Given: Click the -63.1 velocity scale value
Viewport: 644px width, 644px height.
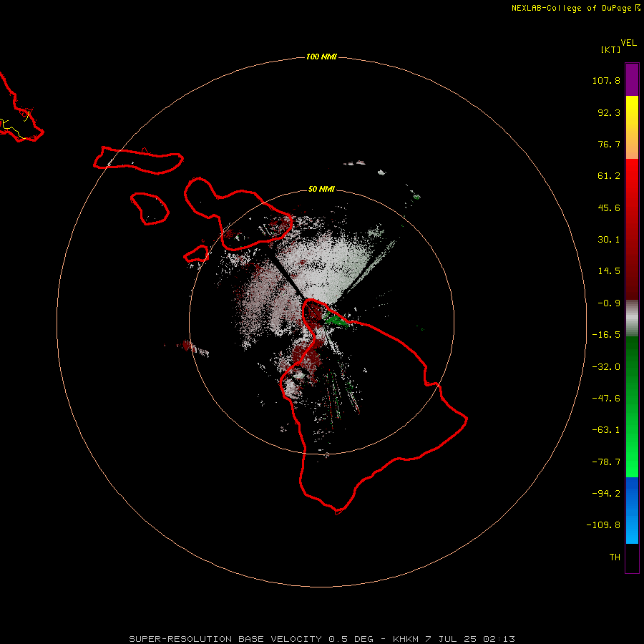Looking at the screenshot, I should click(x=606, y=430).
